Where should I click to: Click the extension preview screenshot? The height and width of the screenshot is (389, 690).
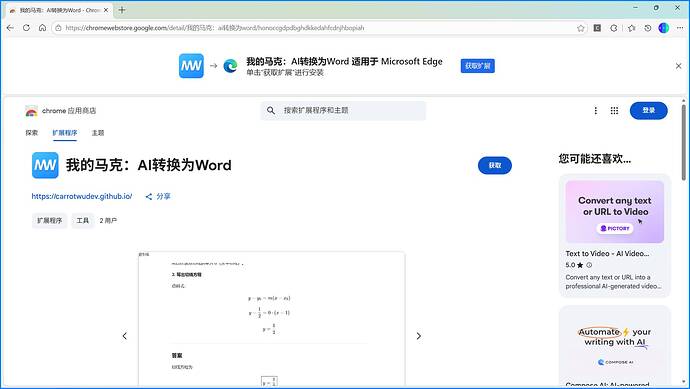(x=272, y=320)
